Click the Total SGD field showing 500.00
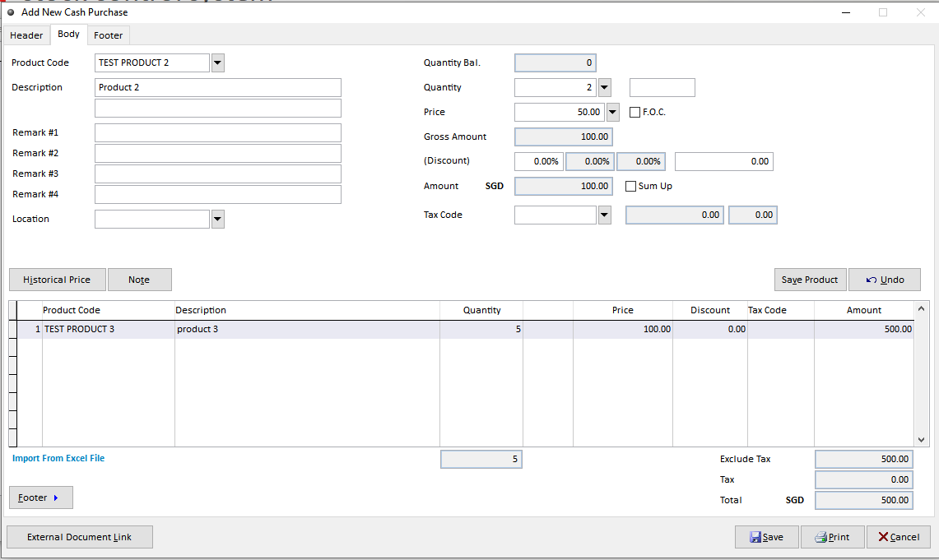The image size is (939, 560). click(864, 500)
